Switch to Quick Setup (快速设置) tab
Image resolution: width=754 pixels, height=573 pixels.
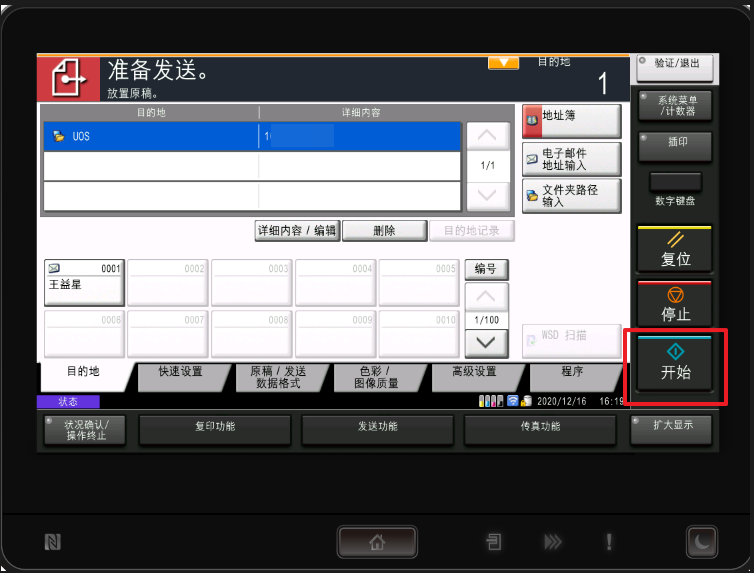(x=181, y=377)
